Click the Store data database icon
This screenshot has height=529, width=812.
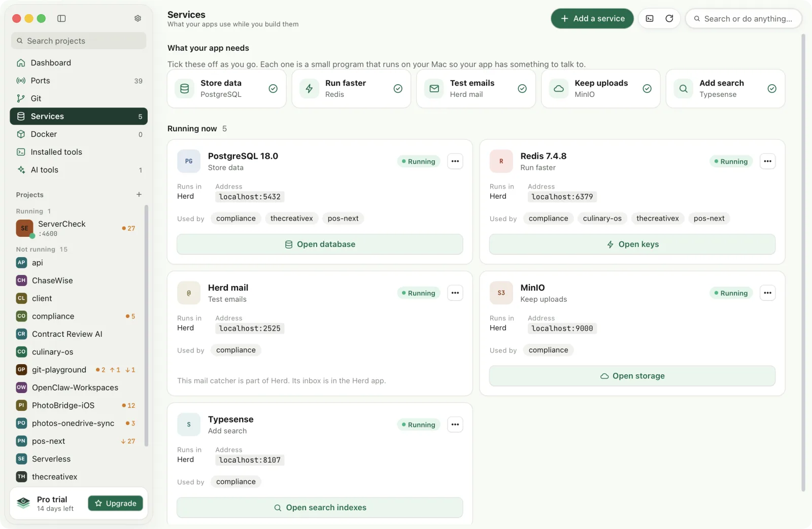coord(185,89)
